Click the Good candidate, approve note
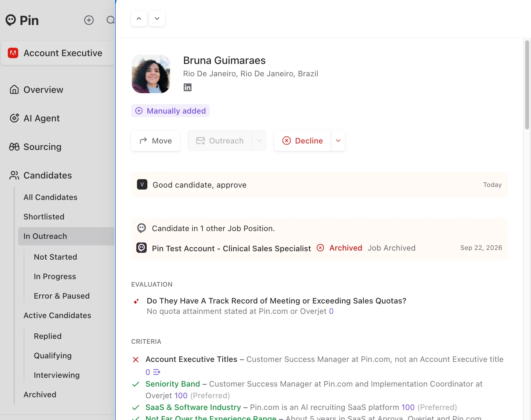 pyautogui.click(x=319, y=185)
